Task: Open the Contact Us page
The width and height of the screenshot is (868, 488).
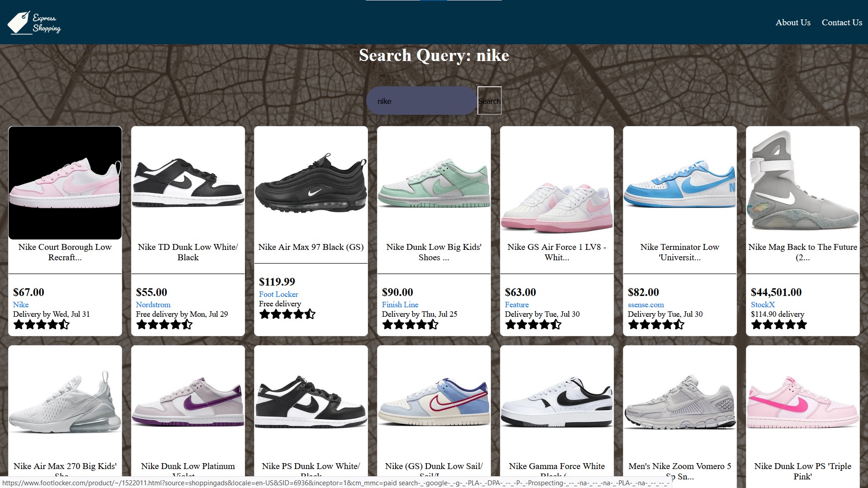Action: coord(842,23)
